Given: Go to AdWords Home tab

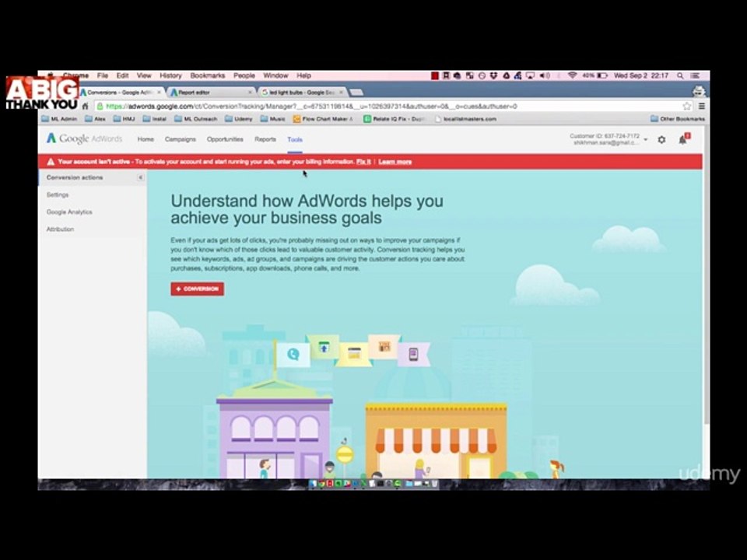Looking at the screenshot, I should (146, 139).
